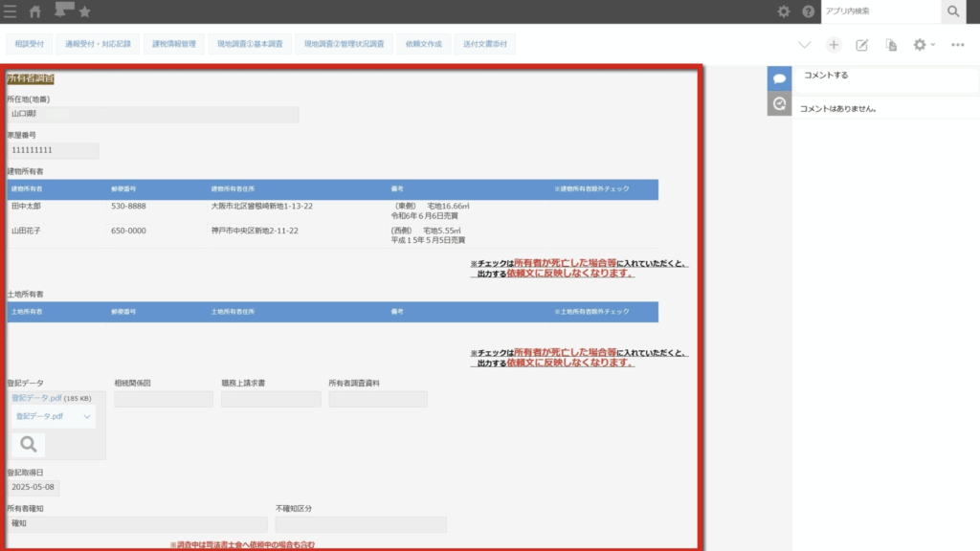Switch to 現地調査②管理状況調査 tab

point(345,44)
